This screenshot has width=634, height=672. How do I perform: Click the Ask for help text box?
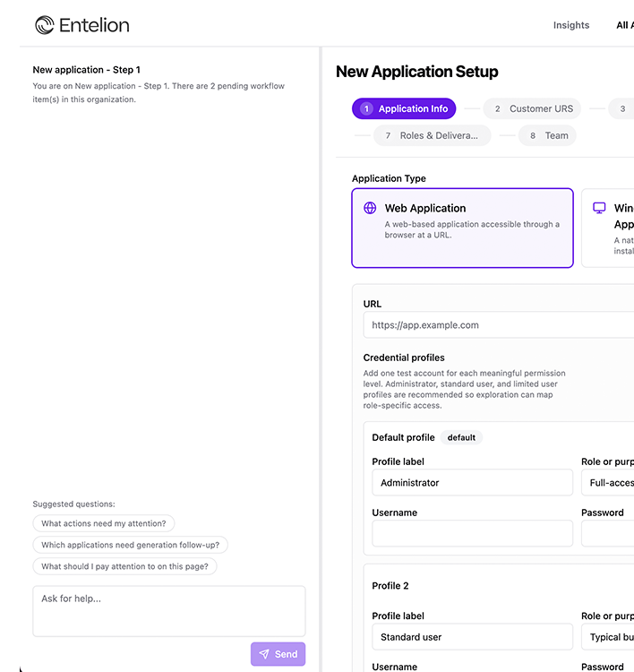(x=169, y=611)
